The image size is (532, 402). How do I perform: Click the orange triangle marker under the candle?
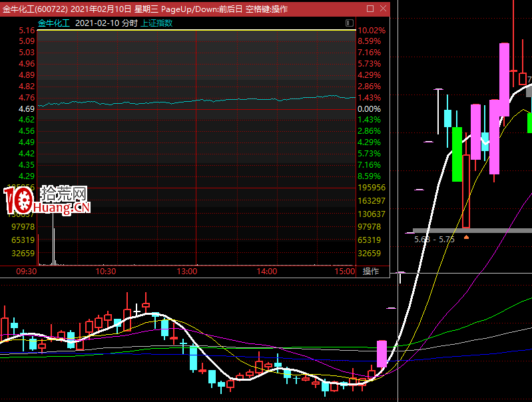coord(467,237)
